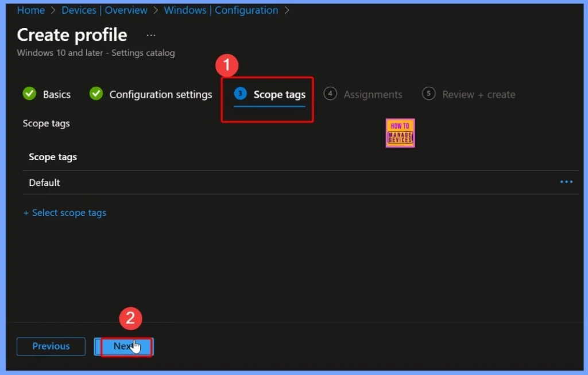
Task: Click the How To Manage Devices logo
Action: point(400,133)
